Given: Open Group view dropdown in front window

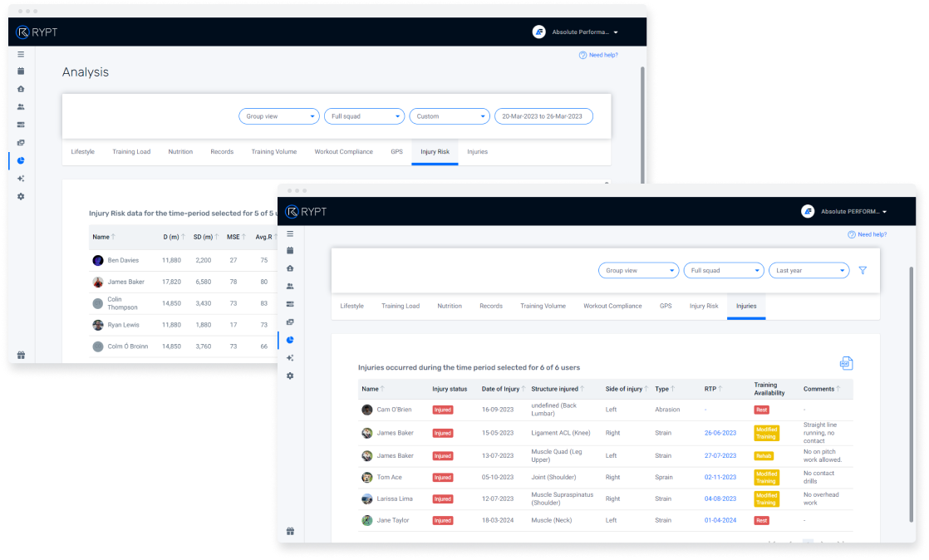Looking at the screenshot, I should (x=639, y=270).
